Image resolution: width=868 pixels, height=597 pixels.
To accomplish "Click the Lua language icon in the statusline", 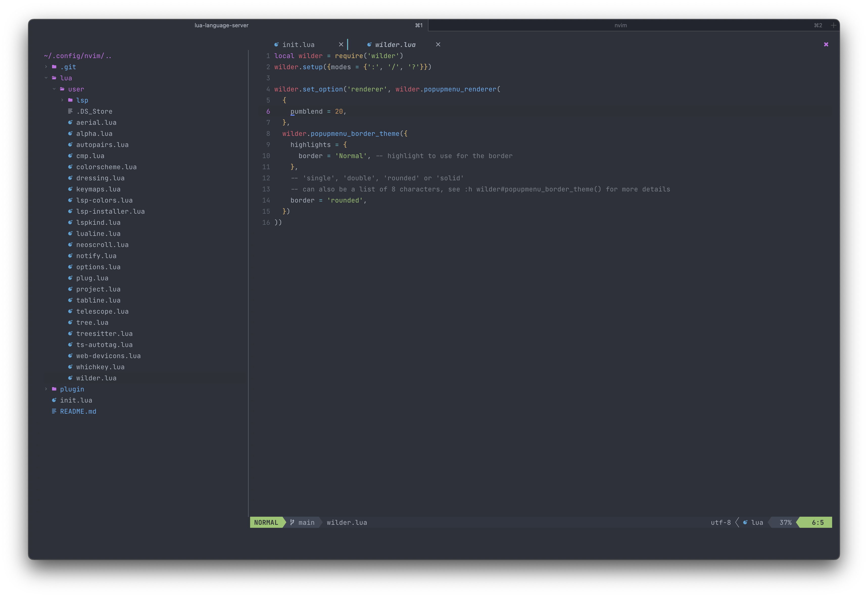I will [x=745, y=522].
